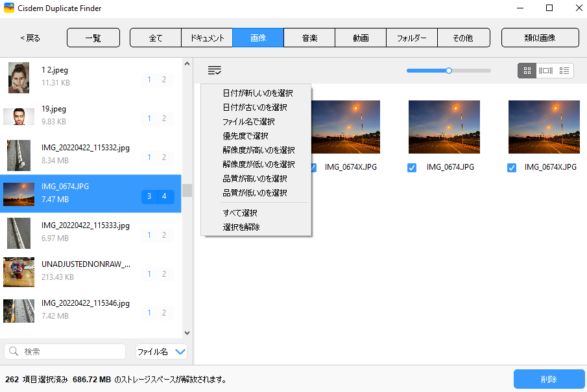Click the 262 項目選択済み status text
This screenshot has height=392, width=587.
tap(37, 379)
